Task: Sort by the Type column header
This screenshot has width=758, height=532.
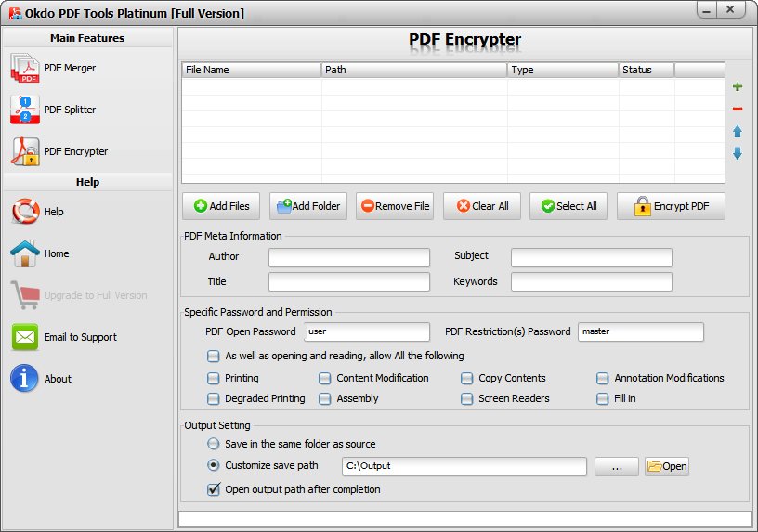Action: point(563,70)
